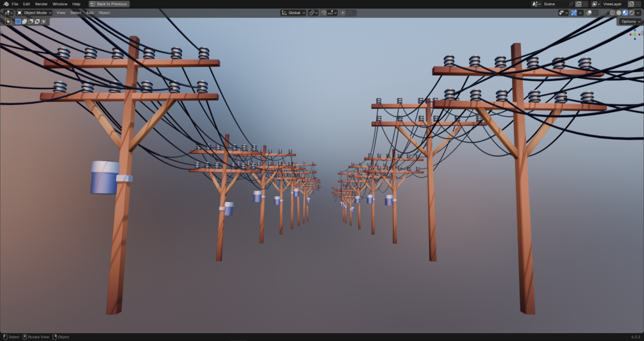Open the Global transform orientation dropdown
644x341 pixels.
coord(293,13)
